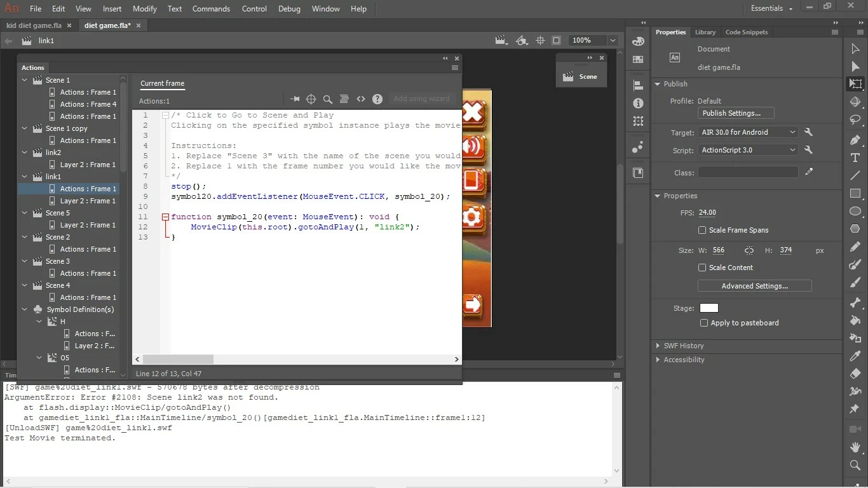Select the Free Transform tool
This screenshot has height=488, width=868.
coord(855,85)
